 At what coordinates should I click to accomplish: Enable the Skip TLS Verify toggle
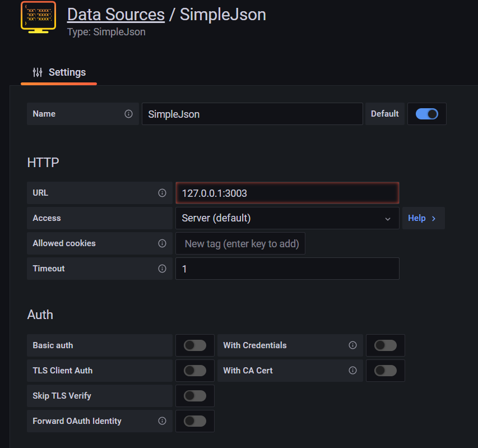pyautogui.click(x=195, y=396)
